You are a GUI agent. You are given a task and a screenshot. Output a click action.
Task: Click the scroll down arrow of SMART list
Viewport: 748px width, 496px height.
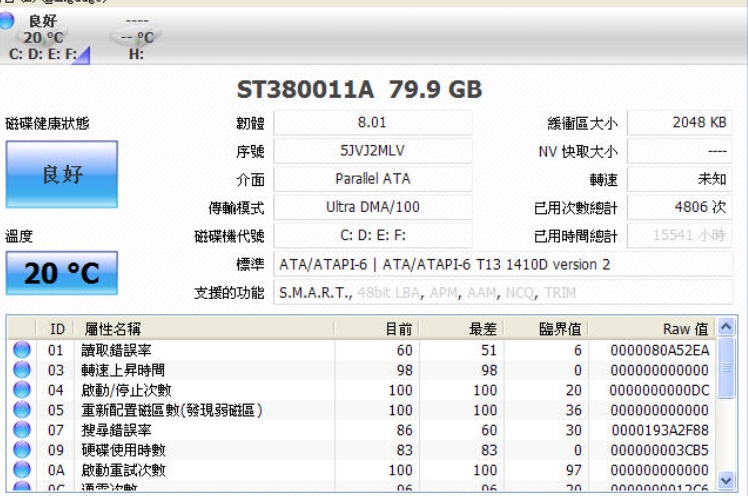tap(726, 480)
